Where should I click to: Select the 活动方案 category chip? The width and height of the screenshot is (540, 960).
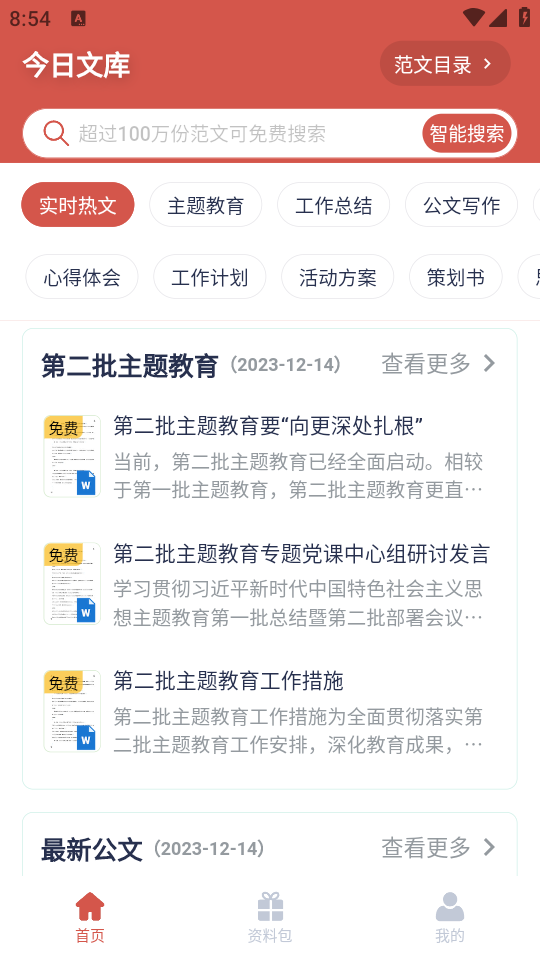[338, 277]
